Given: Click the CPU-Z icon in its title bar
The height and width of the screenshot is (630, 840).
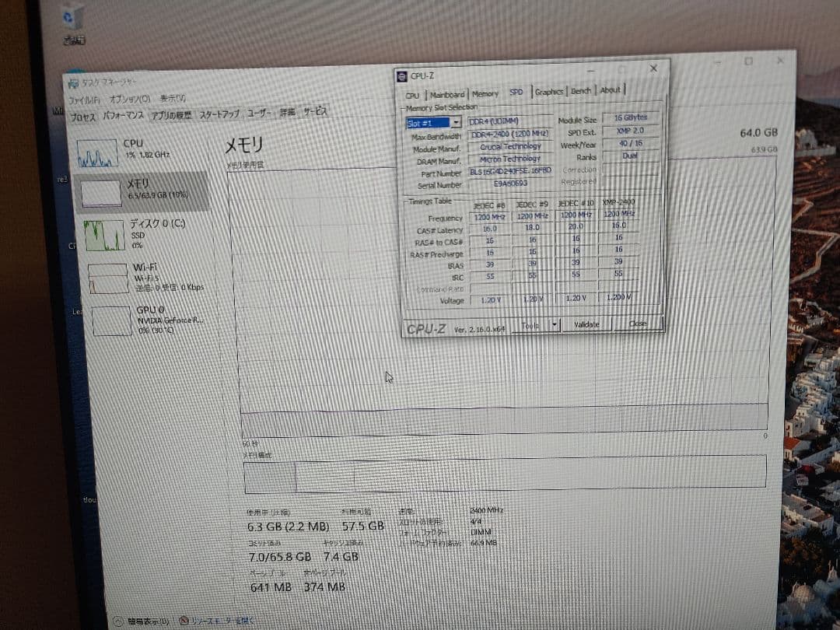Looking at the screenshot, I should [402, 76].
